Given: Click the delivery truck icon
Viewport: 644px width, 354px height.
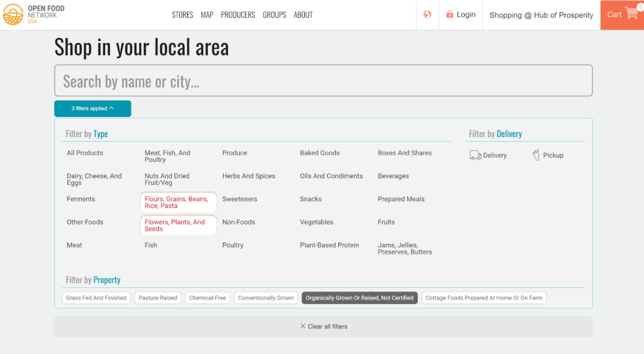Looking at the screenshot, I should coord(475,155).
